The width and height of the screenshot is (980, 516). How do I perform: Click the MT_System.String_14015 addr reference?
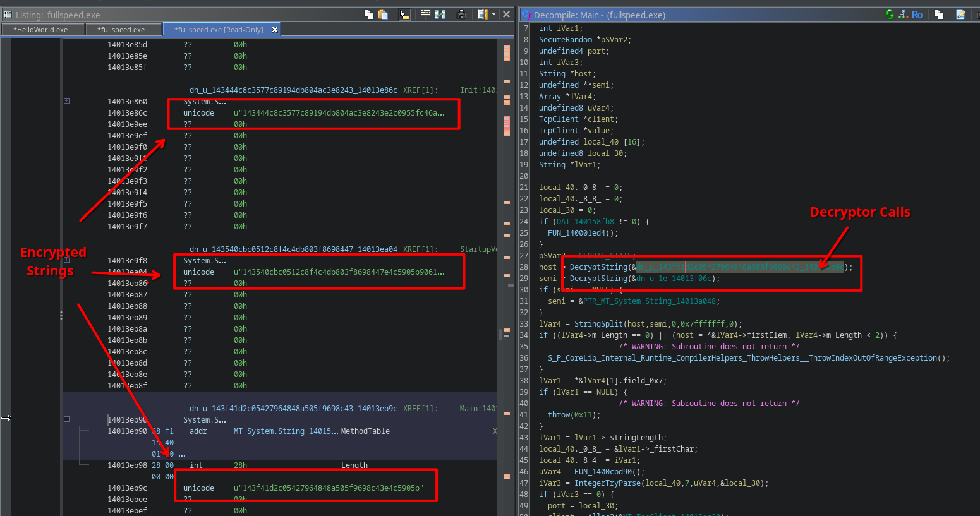click(x=286, y=431)
